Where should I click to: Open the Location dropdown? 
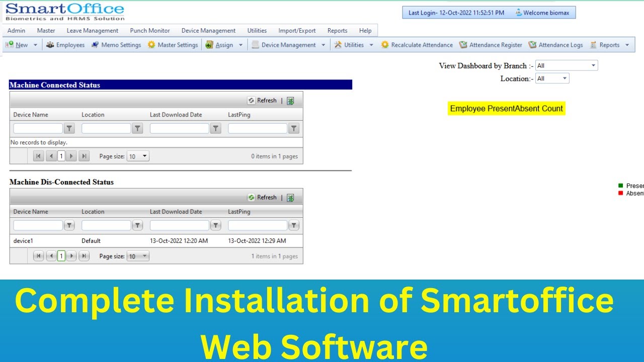click(552, 78)
